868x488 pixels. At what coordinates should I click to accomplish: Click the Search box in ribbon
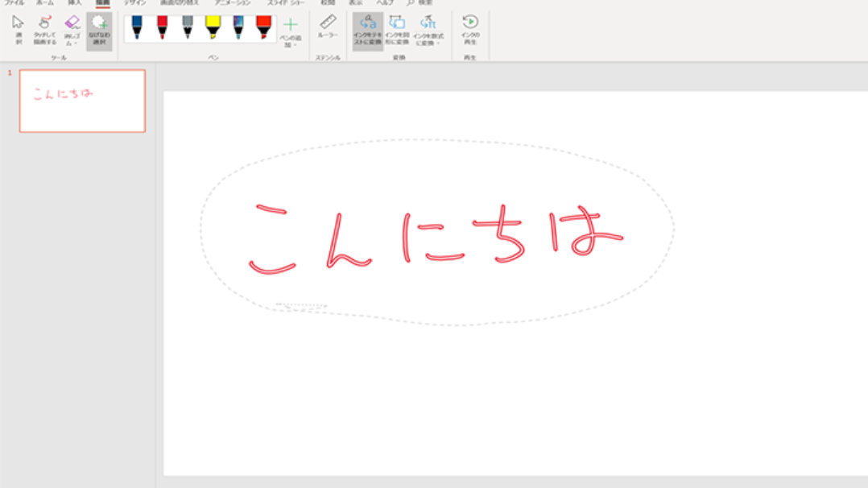(x=420, y=2)
